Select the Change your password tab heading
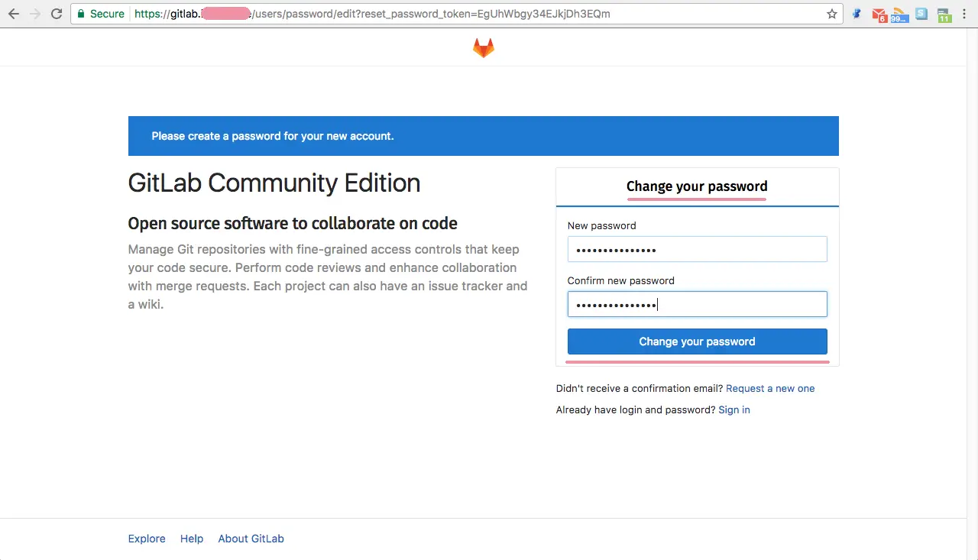 697,186
